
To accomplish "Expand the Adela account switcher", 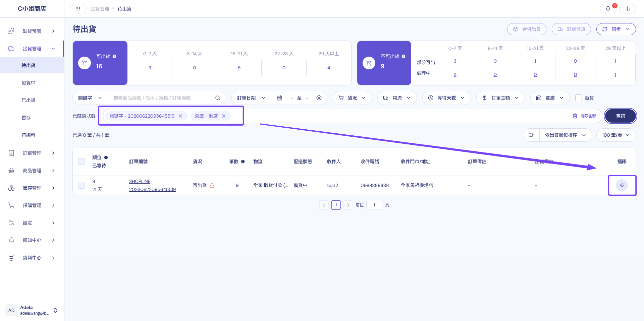I will click(x=55, y=310).
